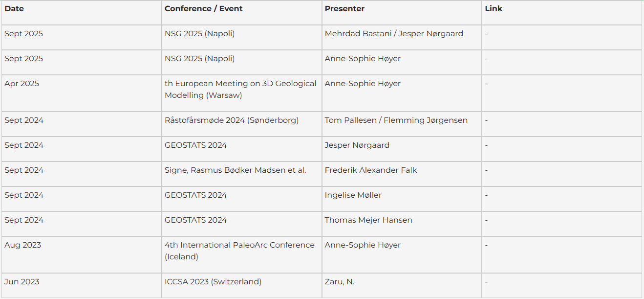Click the Signe, Rasmus Bødker Madsen et al. cell

tap(235, 170)
